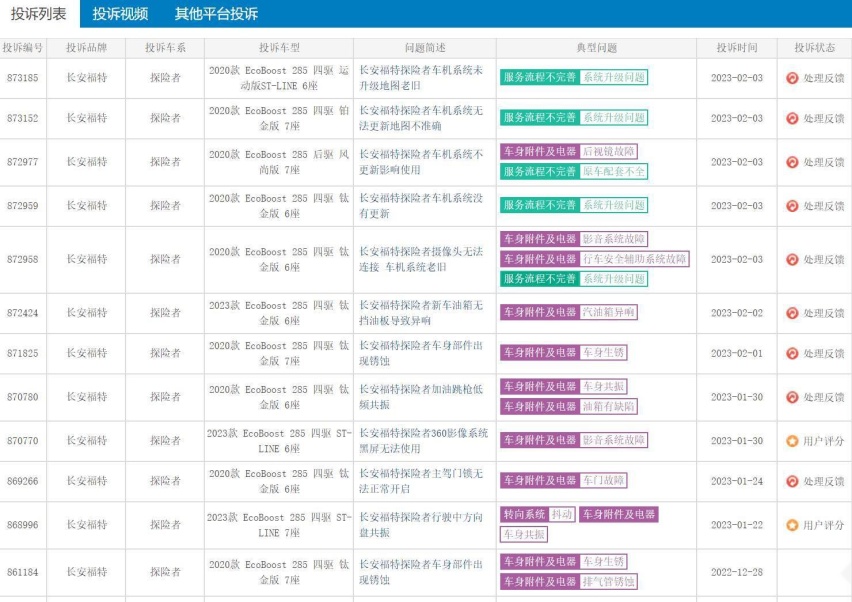Click the 后视镜故障 tag
Viewport: 852px width, 602px height.
pos(609,152)
